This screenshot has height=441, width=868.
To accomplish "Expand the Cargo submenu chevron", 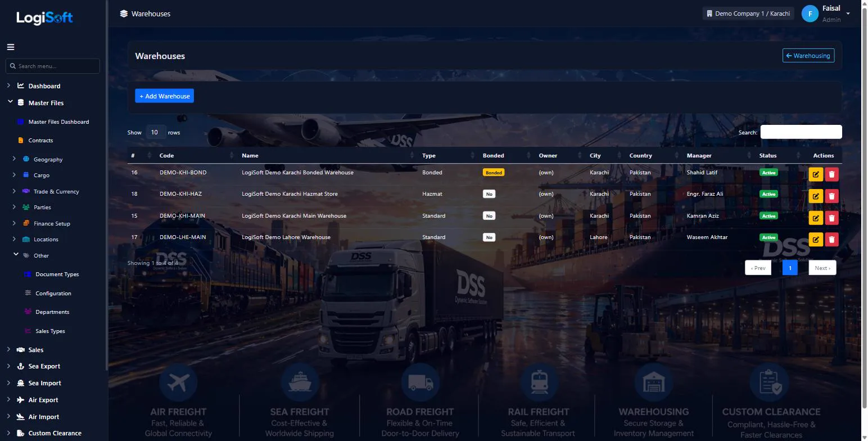I will click(x=14, y=175).
